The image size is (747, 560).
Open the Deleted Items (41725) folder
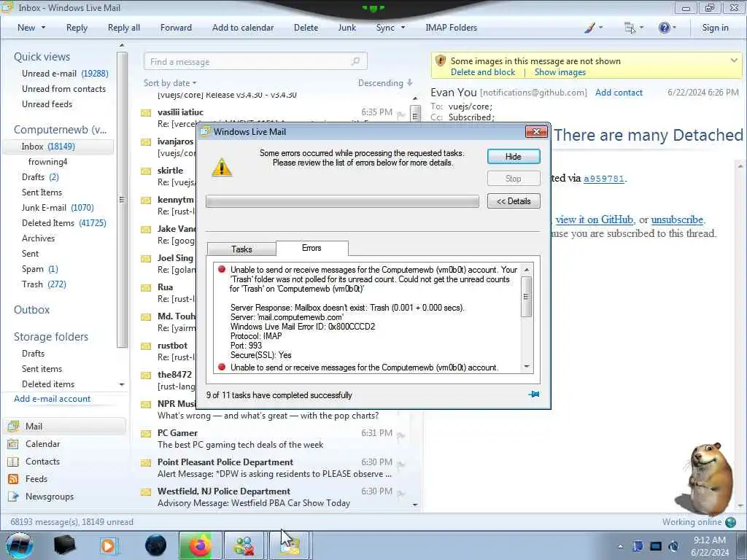point(64,223)
